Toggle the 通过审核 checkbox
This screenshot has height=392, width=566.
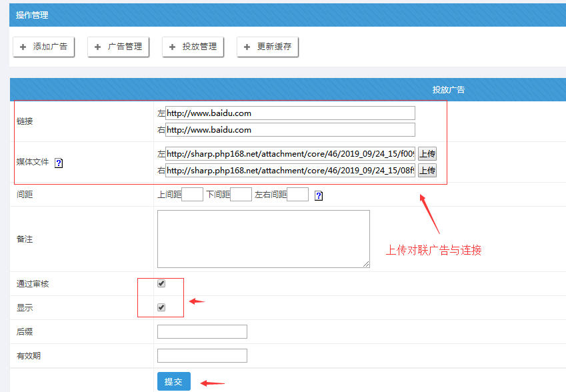click(161, 283)
